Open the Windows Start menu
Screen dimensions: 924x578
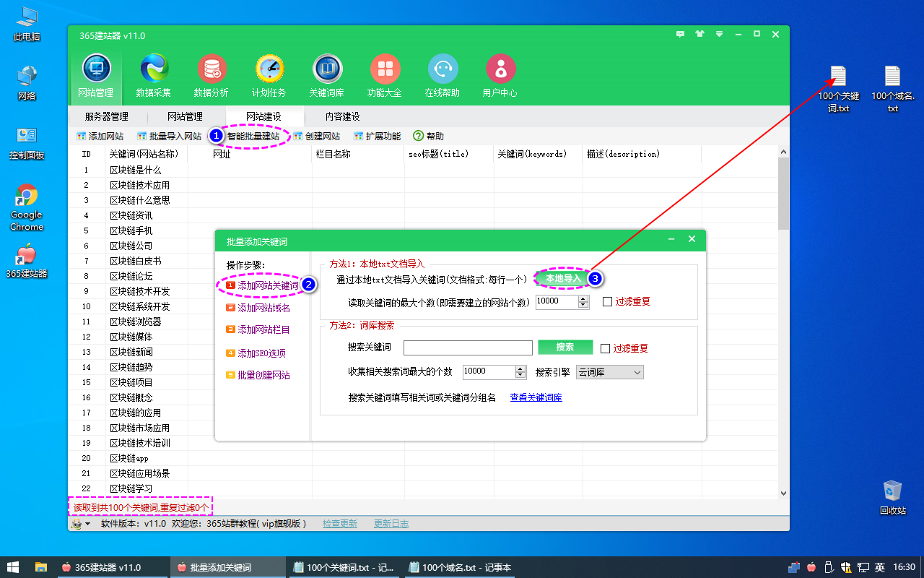point(13,567)
